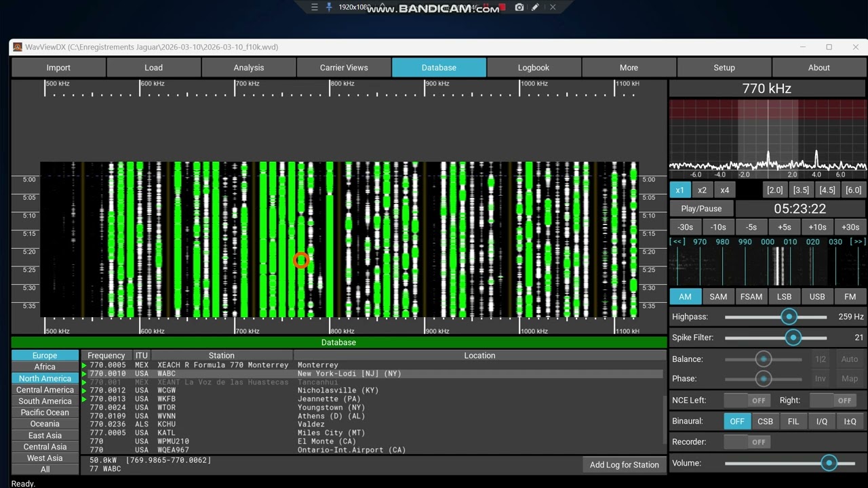Screen dimensions: 868x488
Task: Click the Bandicam pin icon
Action: click(x=330, y=7)
